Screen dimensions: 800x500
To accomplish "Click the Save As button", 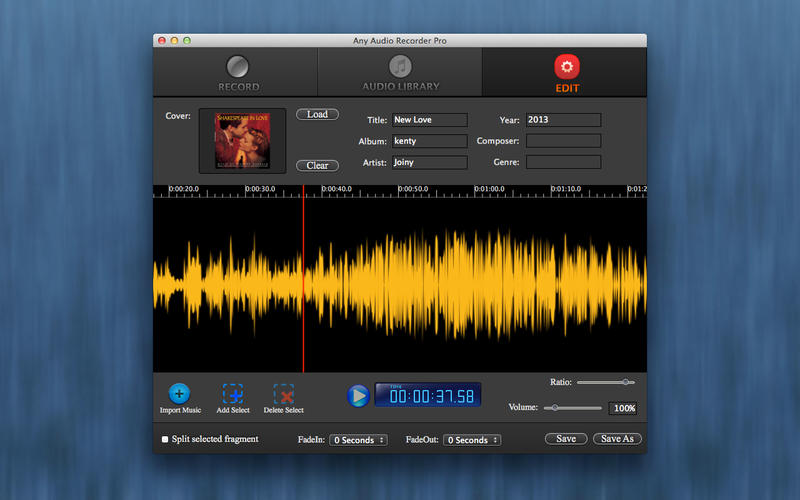I will point(617,439).
